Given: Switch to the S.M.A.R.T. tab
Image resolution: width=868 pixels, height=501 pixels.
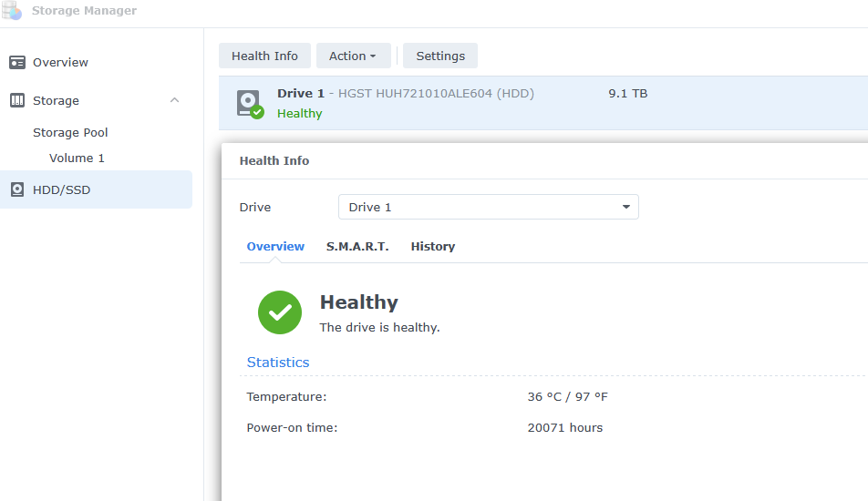Looking at the screenshot, I should click(x=357, y=247).
